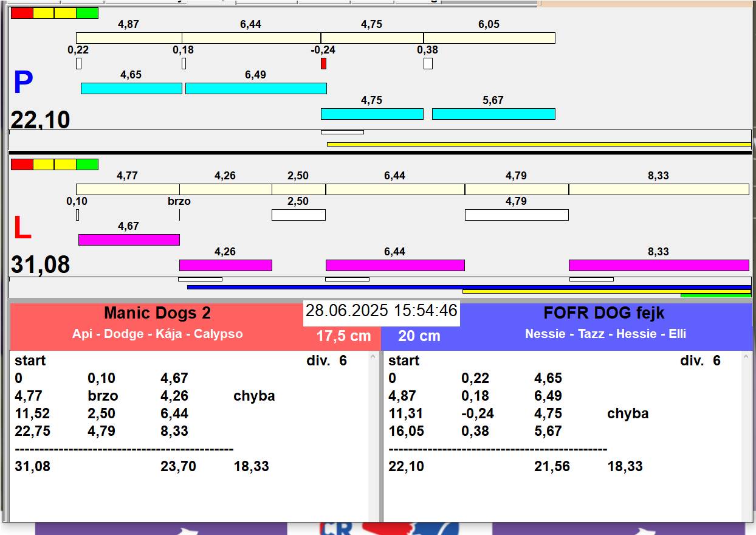756x535 pixels.
Task: Click the blue progress bar in lane L
Action: click(x=469, y=287)
